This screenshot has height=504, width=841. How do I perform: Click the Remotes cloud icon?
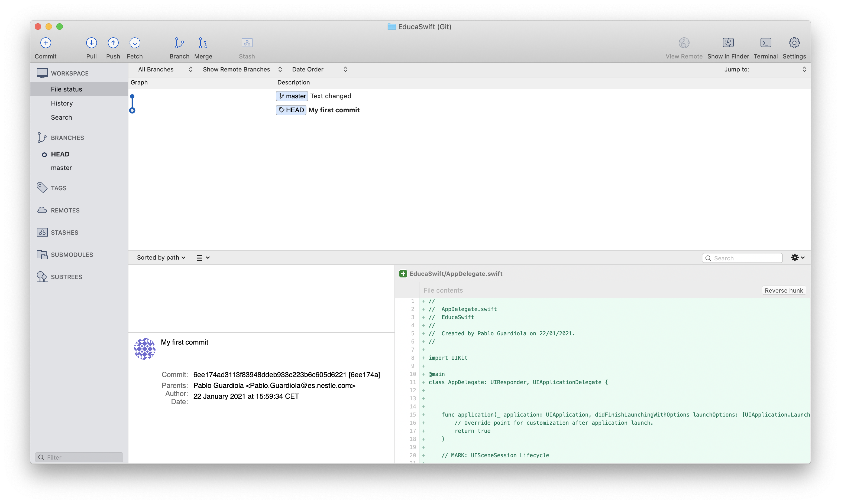tap(42, 210)
